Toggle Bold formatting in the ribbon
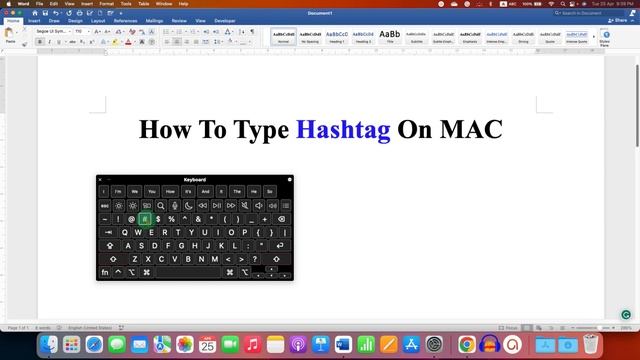This screenshot has width=640, height=360. click(40, 42)
